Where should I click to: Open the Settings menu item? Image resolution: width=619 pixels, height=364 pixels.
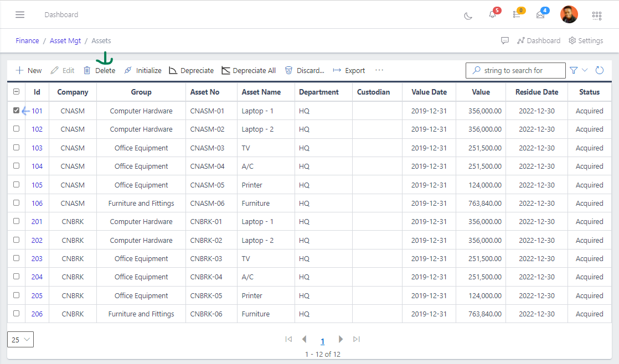point(585,40)
